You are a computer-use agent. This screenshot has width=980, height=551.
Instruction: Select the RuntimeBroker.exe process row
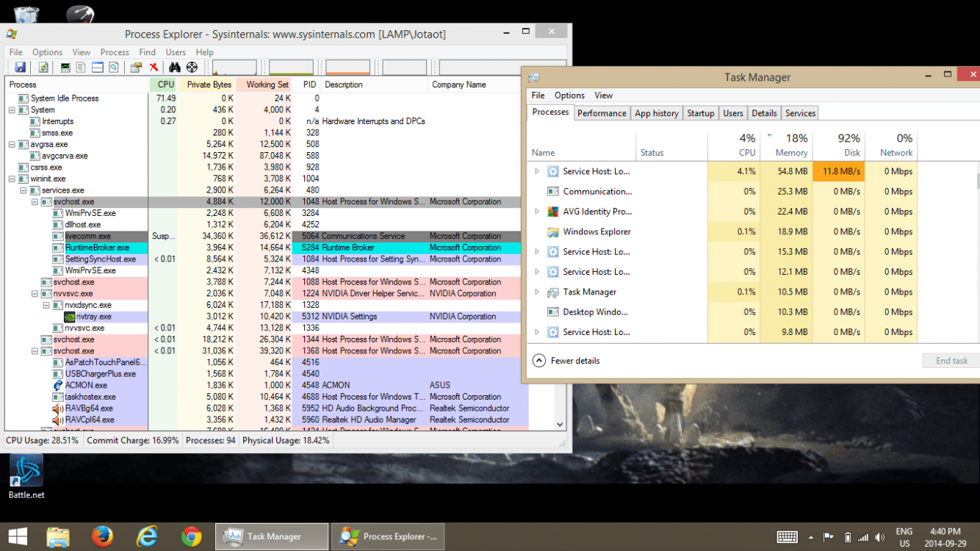pyautogui.click(x=267, y=248)
